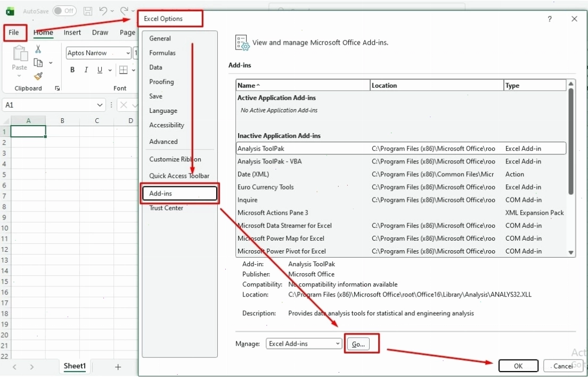Select Language options category
588x377 pixels.
tap(179, 111)
